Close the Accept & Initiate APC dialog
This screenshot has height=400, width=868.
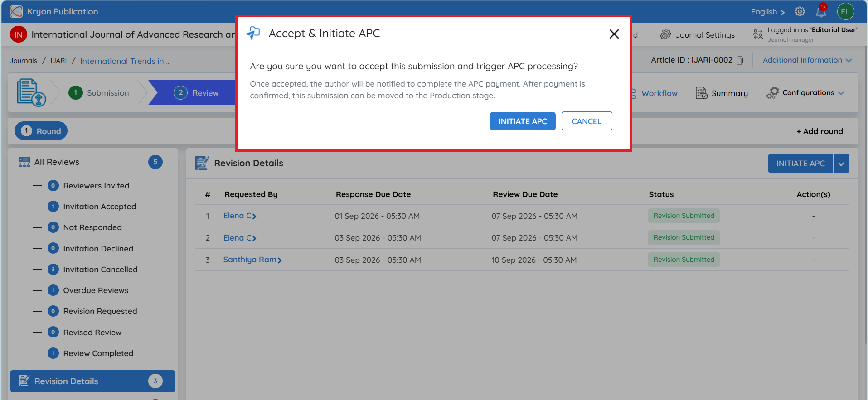pyautogui.click(x=614, y=34)
